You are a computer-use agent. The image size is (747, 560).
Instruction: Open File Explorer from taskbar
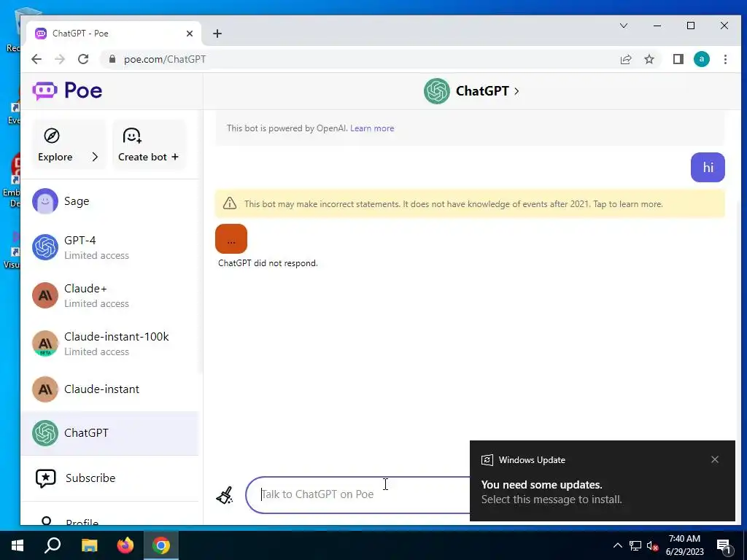89,545
